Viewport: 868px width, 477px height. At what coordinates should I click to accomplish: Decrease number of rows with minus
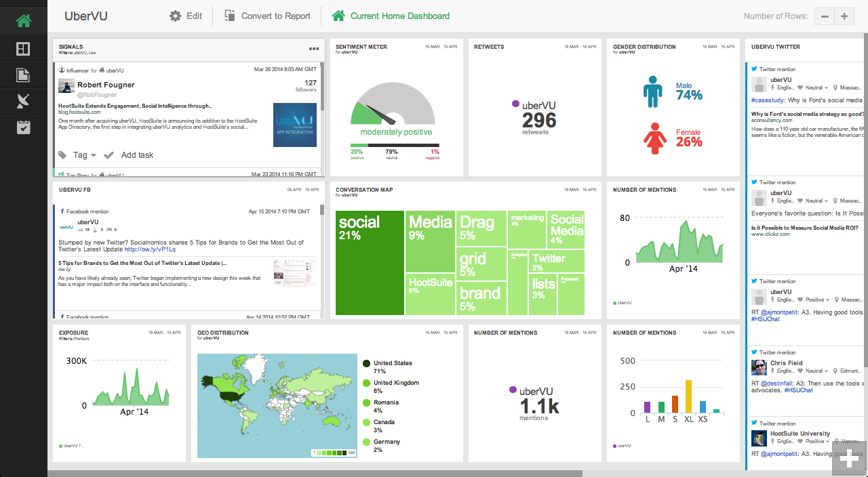pyautogui.click(x=824, y=16)
